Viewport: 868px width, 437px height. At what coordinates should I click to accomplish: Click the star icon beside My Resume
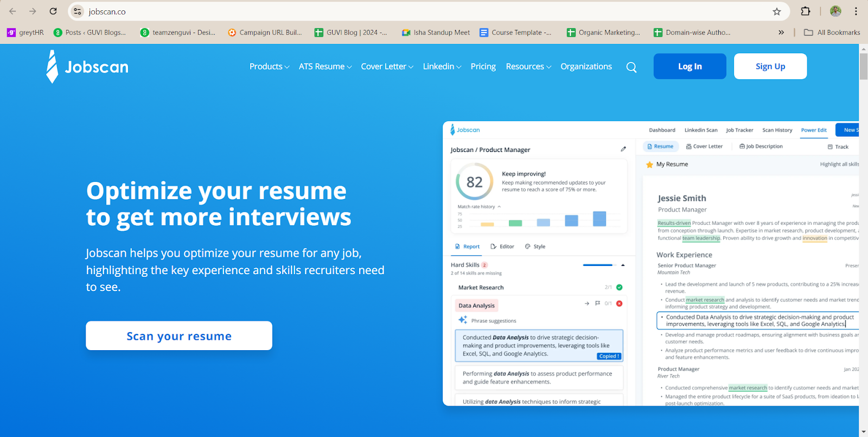(x=649, y=164)
